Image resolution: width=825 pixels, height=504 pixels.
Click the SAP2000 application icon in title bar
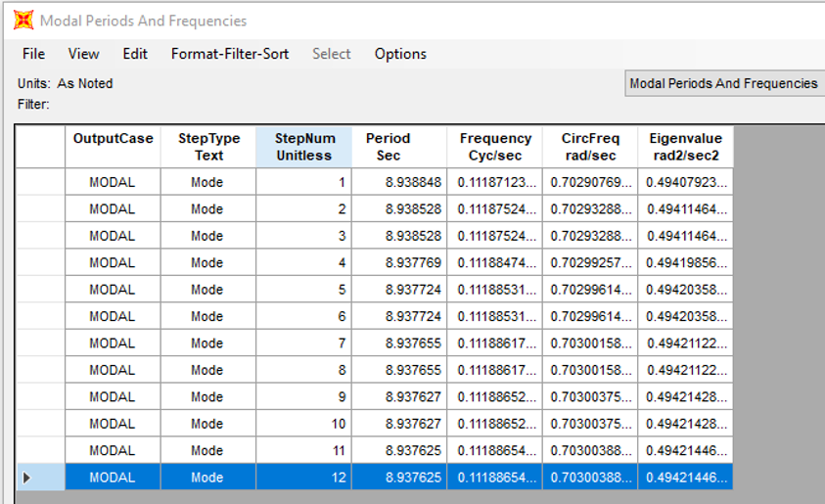pos(23,21)
